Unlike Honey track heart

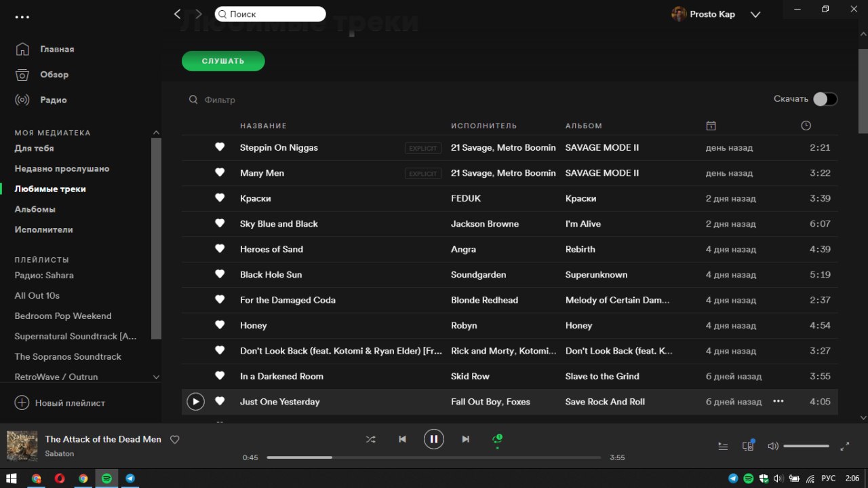[x=220, y=325]
